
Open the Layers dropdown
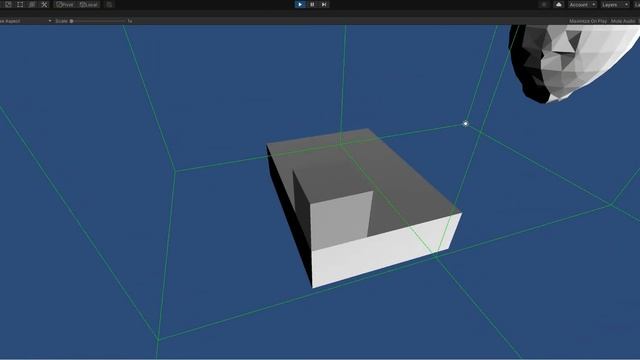point(615,4)
